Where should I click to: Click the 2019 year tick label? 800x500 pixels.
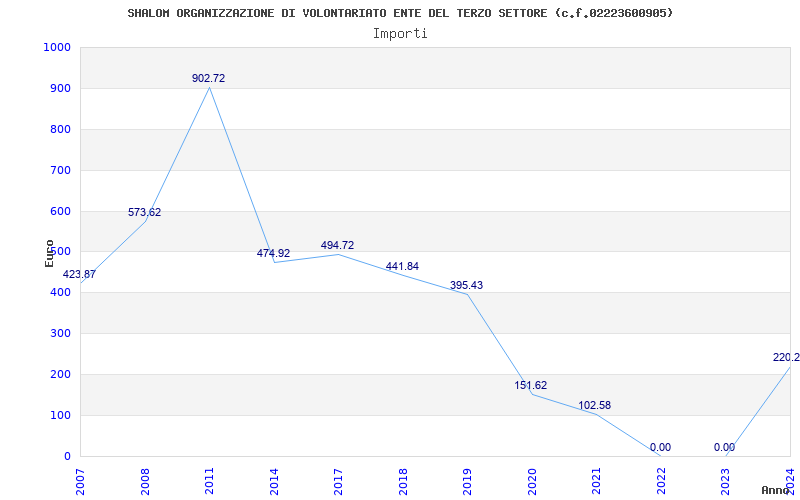(x=467, y=481)
